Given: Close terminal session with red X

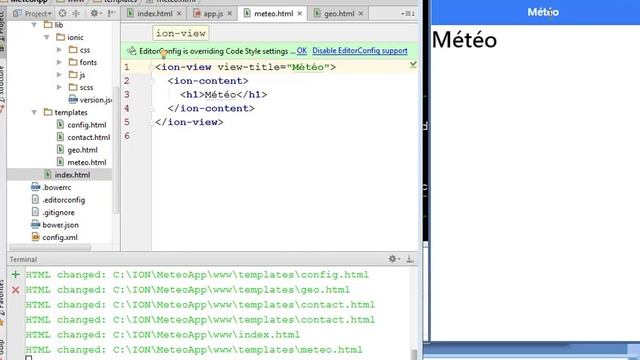Looking at the screenshot, I should point(16,290).
